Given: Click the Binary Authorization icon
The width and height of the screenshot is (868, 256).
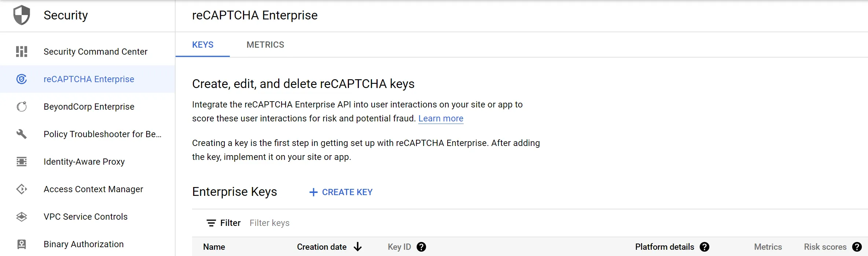Looking at the screenshot, I should pyautogui.click(x=22, y=244).
